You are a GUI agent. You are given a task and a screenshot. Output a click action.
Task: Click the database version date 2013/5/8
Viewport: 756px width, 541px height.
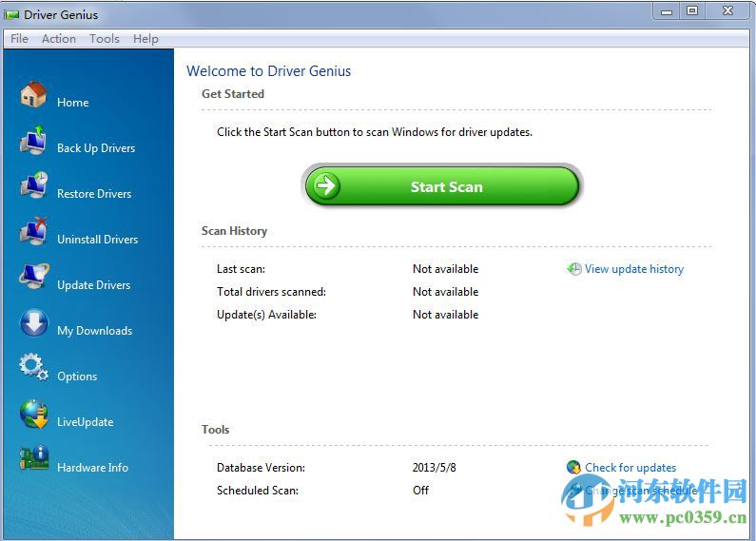434,467
